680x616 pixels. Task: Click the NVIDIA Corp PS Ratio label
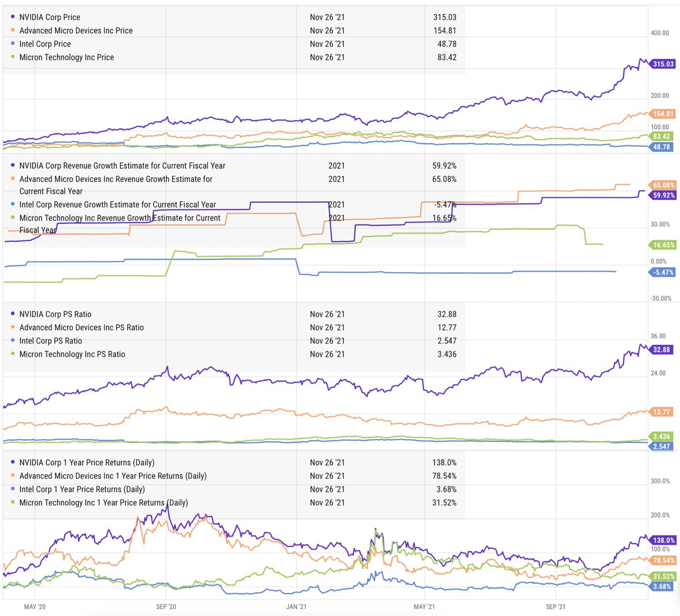(56, 314)
